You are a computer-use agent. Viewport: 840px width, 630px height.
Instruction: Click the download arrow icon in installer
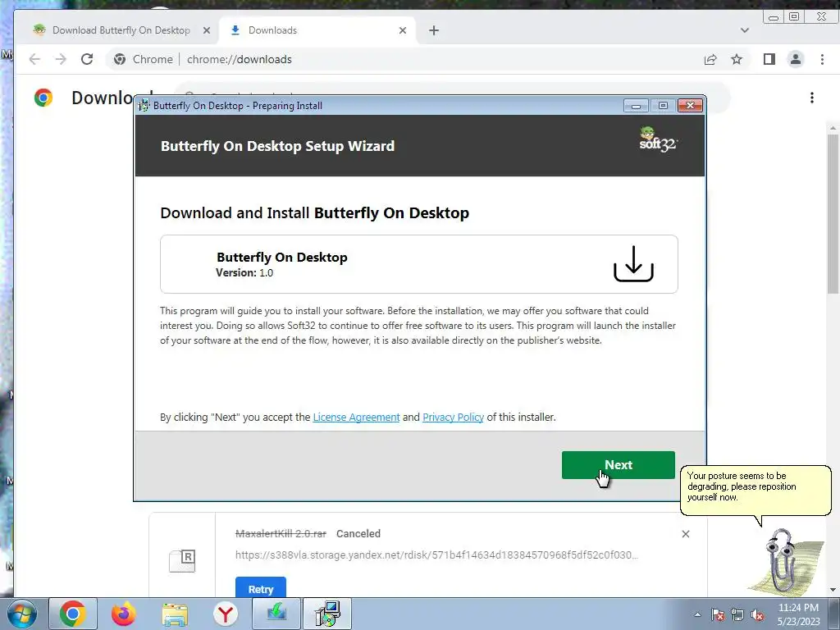click(x=633, y=263)
